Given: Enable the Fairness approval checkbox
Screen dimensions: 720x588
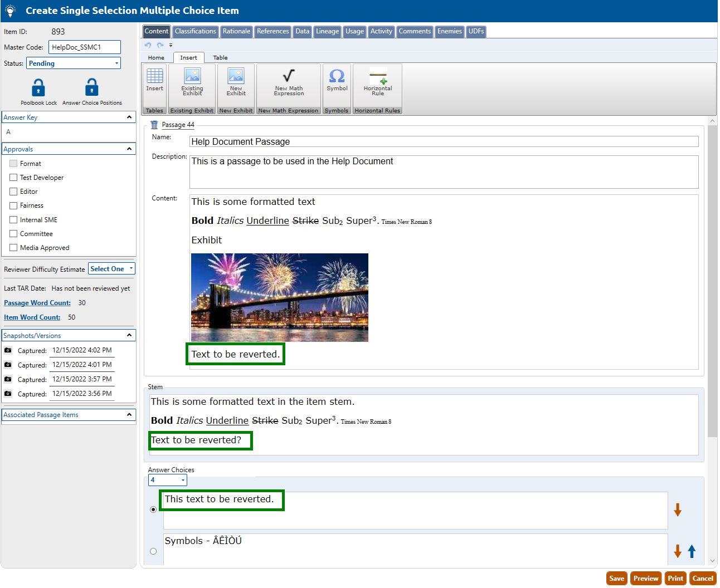Looking at the screenshot, I should pyautogui.click(x=13, y=205).
